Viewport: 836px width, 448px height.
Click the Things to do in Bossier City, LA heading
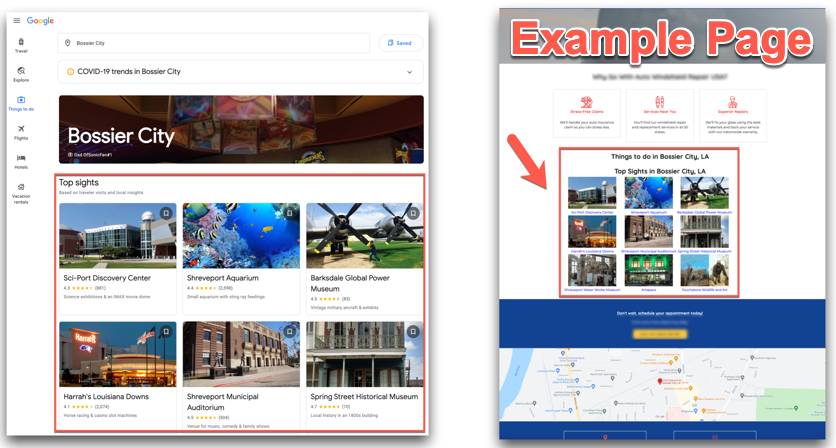pyautogui.click(x=660, y=157)
